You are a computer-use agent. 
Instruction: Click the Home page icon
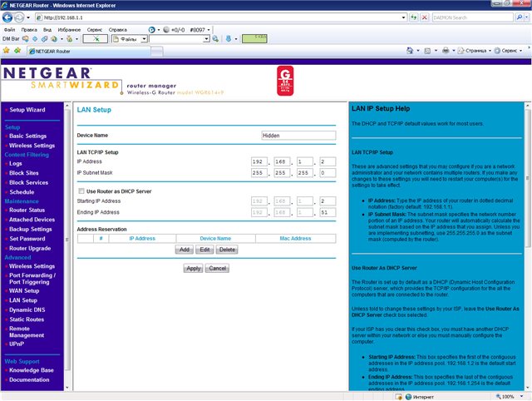[410, 51]
